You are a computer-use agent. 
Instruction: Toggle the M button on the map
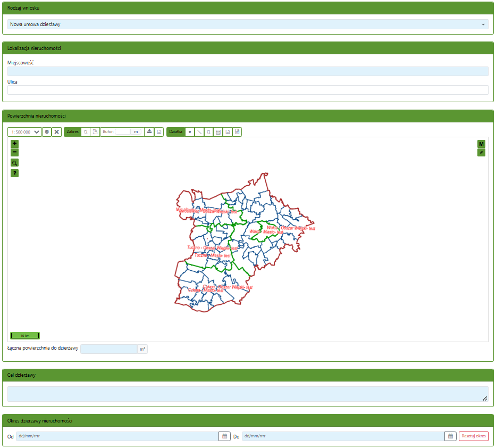click(x=481, y=144)
